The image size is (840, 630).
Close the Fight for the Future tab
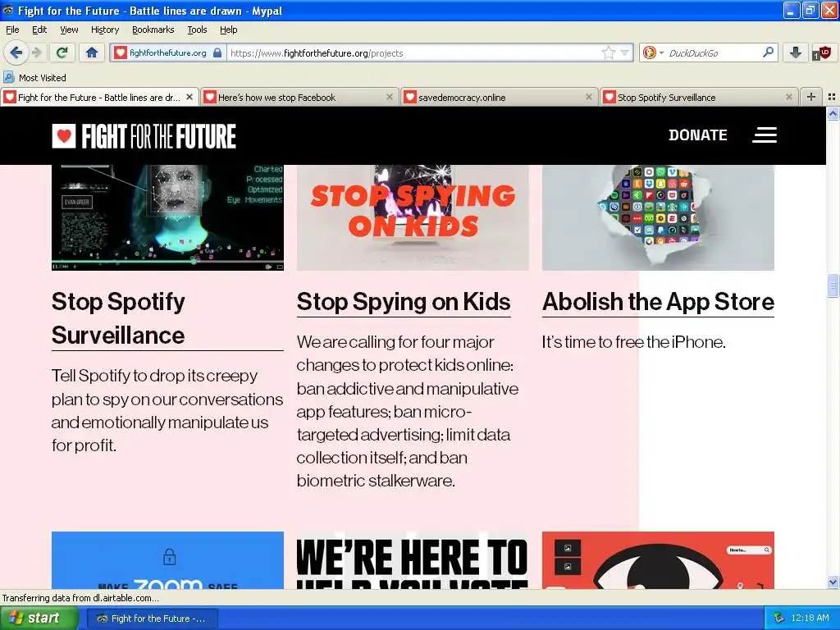[x=189, y=97]
